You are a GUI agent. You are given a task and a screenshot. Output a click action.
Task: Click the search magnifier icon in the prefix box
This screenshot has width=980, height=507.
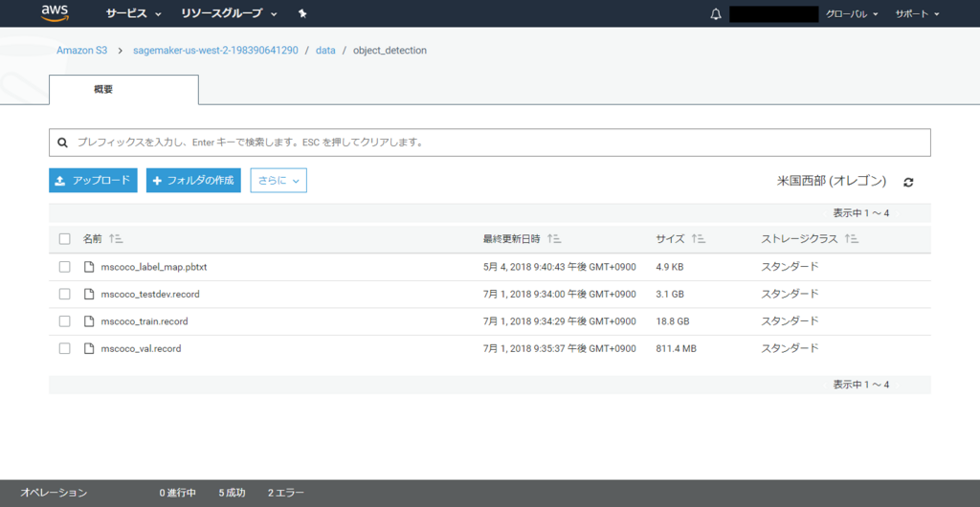62,143
